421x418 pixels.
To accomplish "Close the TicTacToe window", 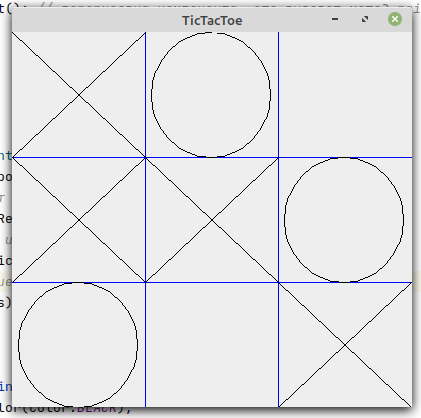I will point(395,19).
